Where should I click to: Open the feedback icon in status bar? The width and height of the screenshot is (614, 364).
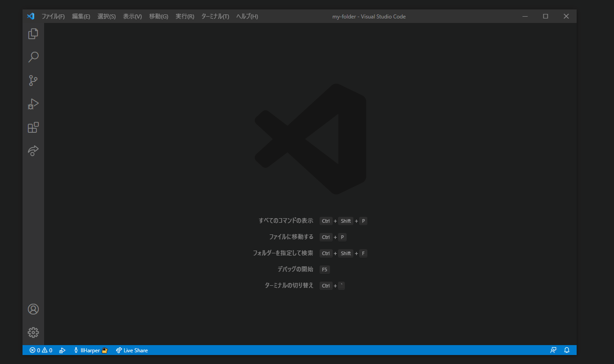coord(553,350)
